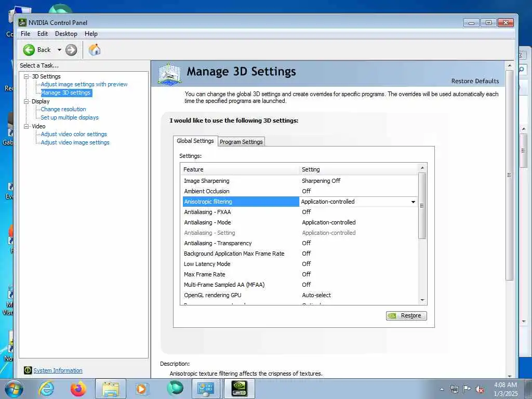This screenshot has width=532, height=399.
Task: Switch to the Program Settings tab
Action: (x=241, y=142)
